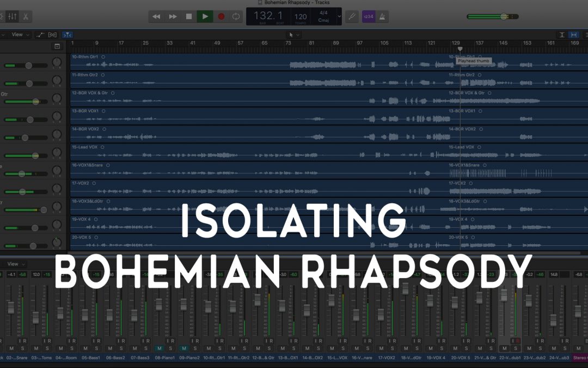Click the Fast Forward transport button

point(173,16)
